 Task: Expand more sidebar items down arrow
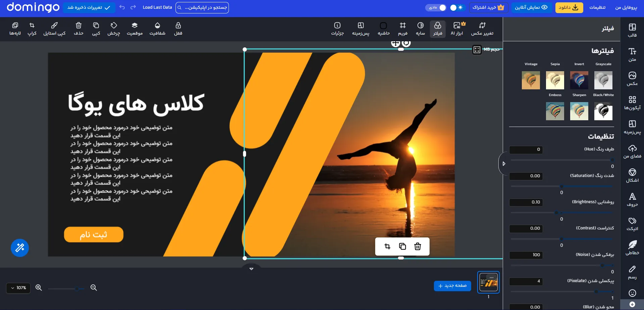pos(632,304)
